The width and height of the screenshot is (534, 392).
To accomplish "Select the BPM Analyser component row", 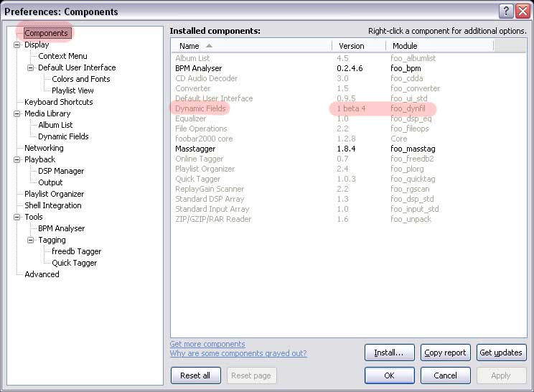I will 348,68.
